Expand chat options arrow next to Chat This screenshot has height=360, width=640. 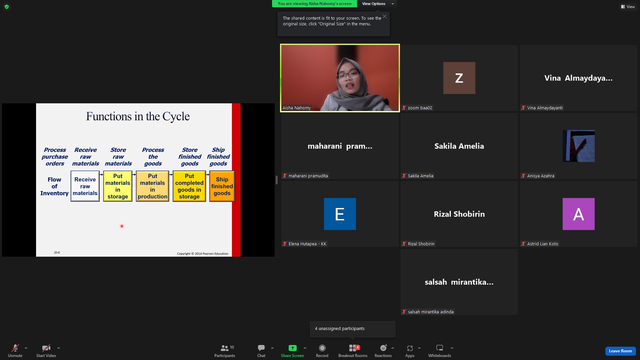coord(272,348)
